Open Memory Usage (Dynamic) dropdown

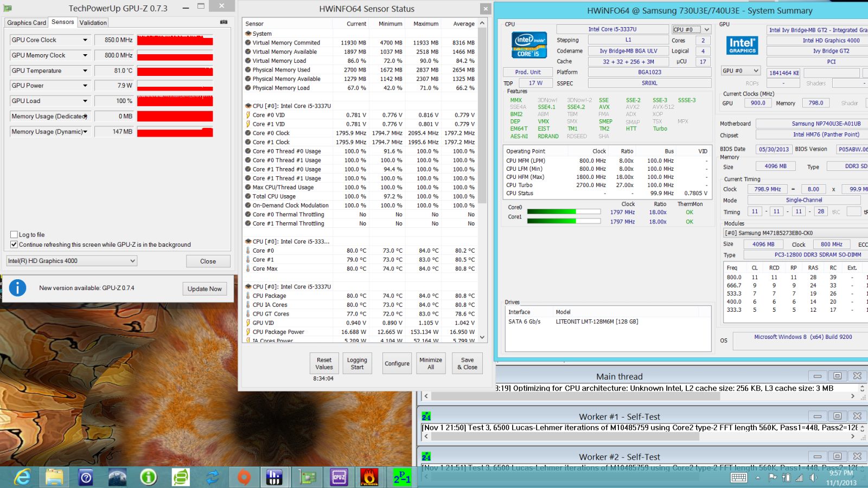point(85,131)
